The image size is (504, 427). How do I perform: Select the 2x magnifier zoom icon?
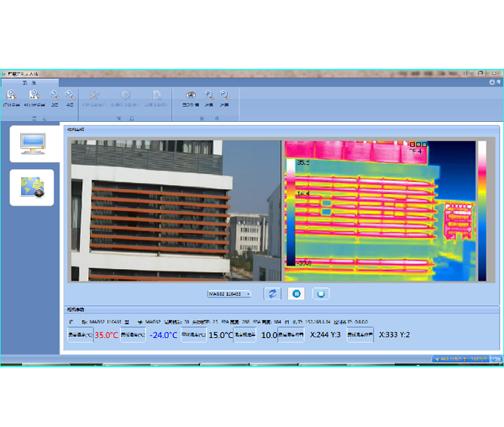55,98
